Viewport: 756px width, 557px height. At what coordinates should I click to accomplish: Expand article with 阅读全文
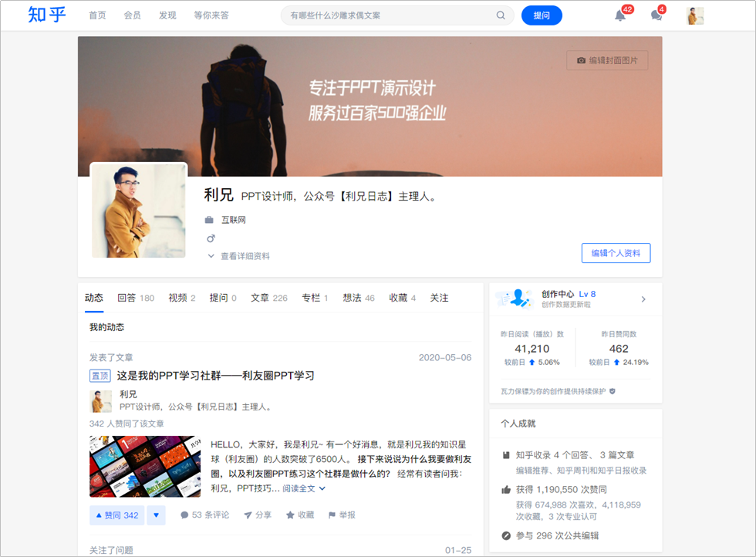304,488
